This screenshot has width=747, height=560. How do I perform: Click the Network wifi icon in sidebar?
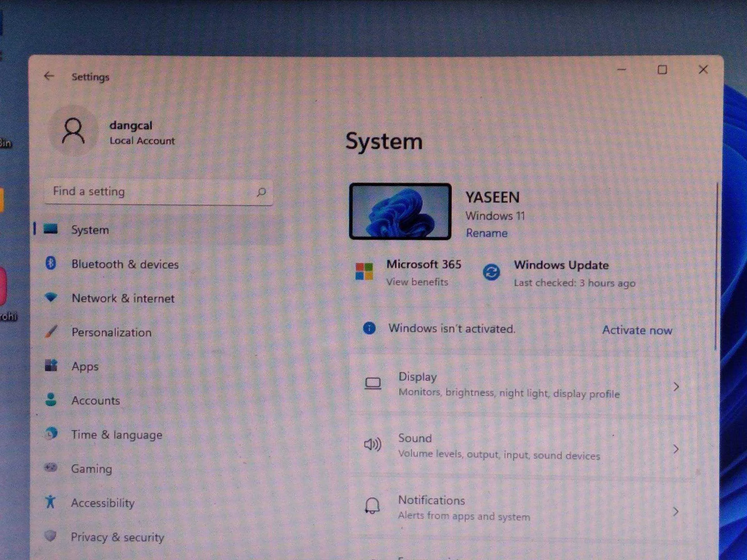[x=51, y=297]
